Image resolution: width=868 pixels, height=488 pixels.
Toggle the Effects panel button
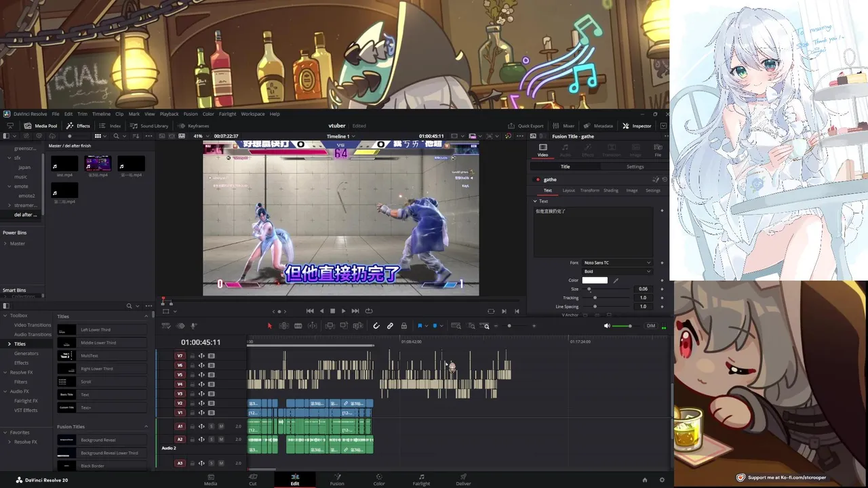pyautogui.click(x=79, y=125)
